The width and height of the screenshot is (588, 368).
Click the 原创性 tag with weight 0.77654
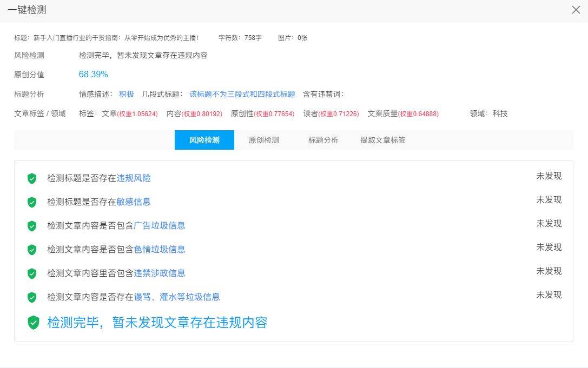pos(262,113)
